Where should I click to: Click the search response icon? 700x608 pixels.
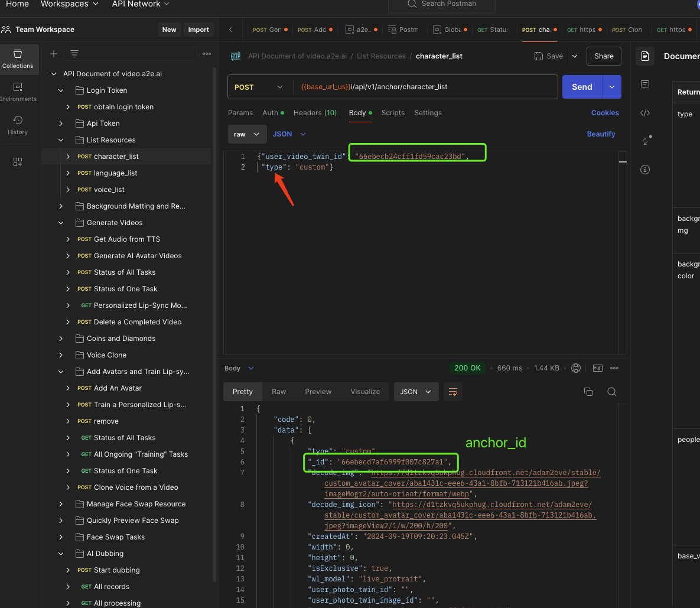point(612,392)
